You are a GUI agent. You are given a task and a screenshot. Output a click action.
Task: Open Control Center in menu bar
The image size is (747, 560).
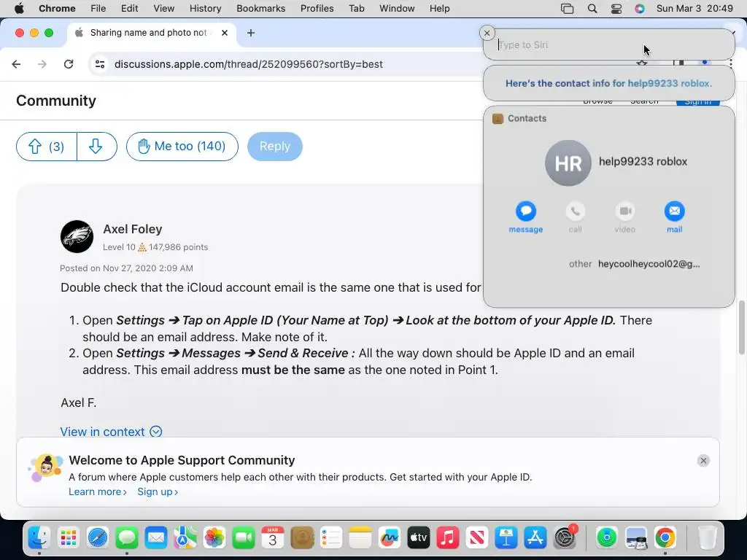tap(616, 9)
